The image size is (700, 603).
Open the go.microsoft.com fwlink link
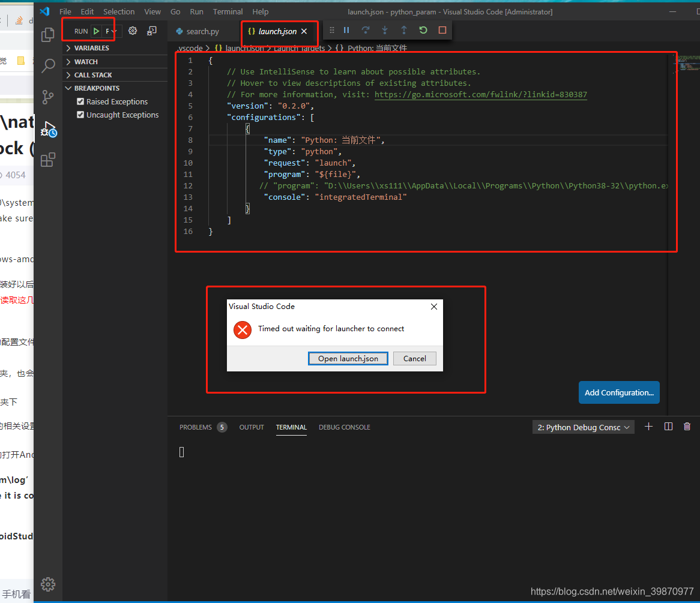coord(480,94)
